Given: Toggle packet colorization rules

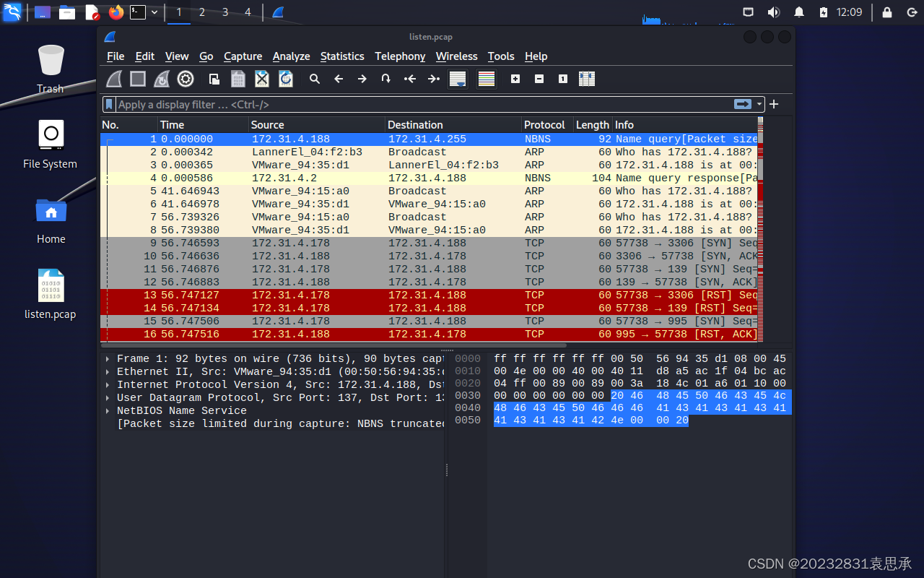Looking at the screenshot, I should pos(487,79).
